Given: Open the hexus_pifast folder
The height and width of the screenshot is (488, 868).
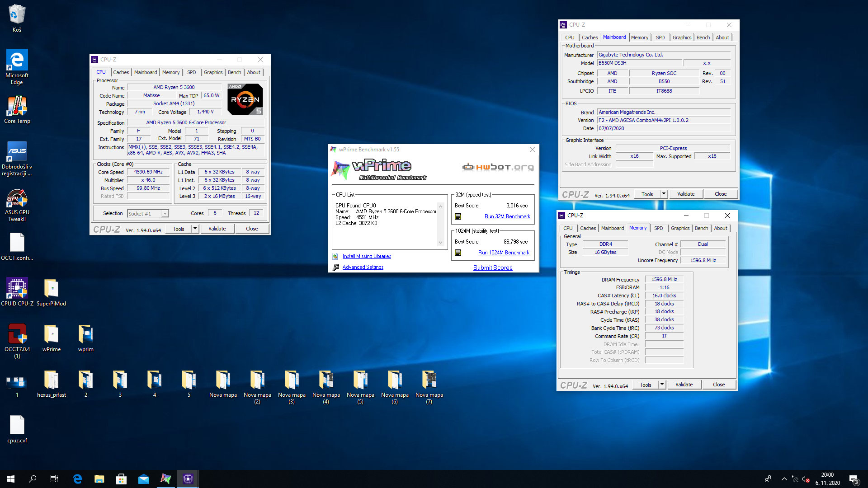Looking at the screenshot, I should pyautogui.click(x=51, y=384).
